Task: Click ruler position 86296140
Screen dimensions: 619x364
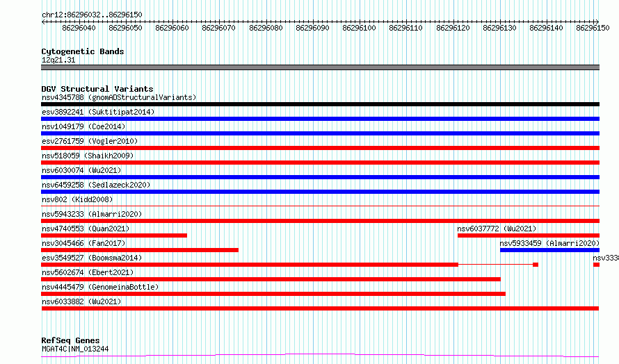Action: 547,28
